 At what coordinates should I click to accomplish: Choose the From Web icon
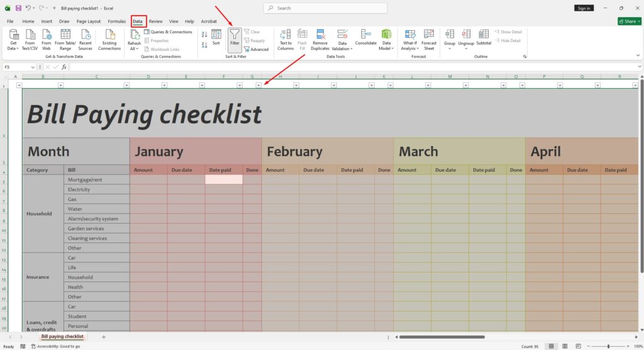point(47,40)
